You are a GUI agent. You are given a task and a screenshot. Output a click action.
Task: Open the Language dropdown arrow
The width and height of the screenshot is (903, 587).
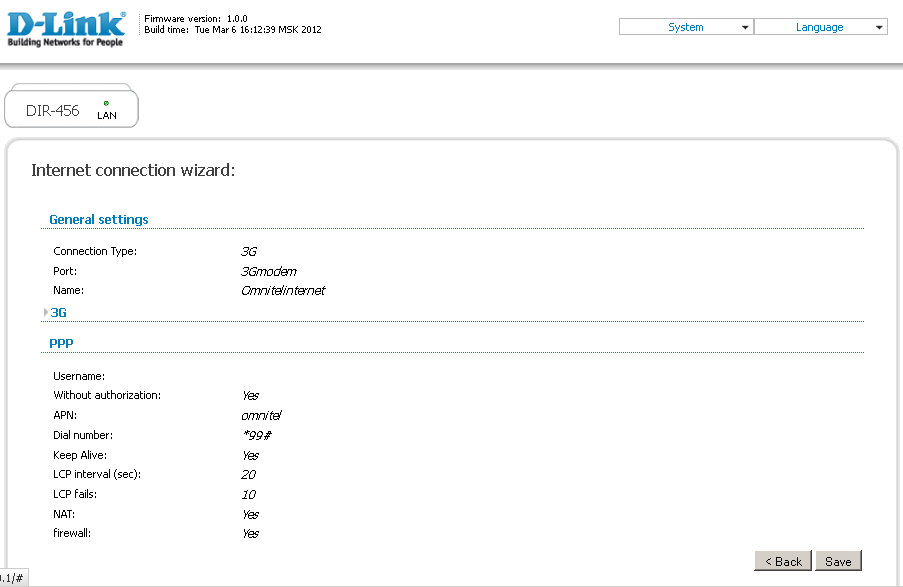879,28
